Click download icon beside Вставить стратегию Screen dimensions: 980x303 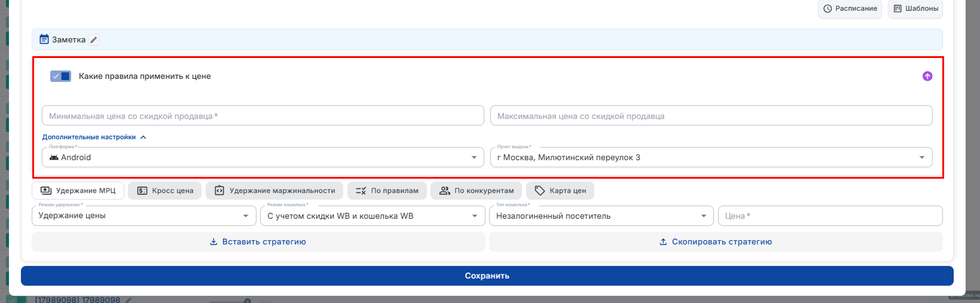pyautogui.click(x=213, y=242)
